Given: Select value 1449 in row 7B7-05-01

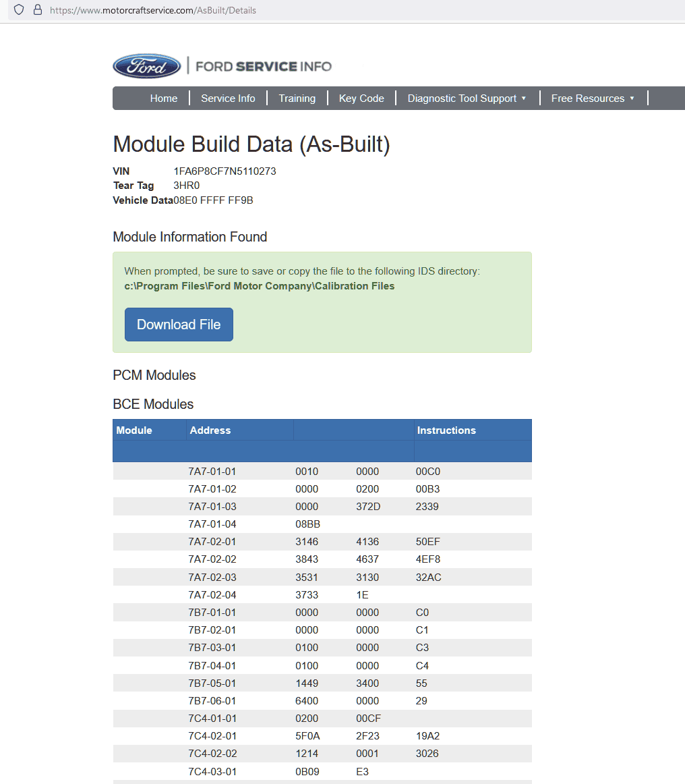Looking at the screenshot, I should click(x=307, y=683).
